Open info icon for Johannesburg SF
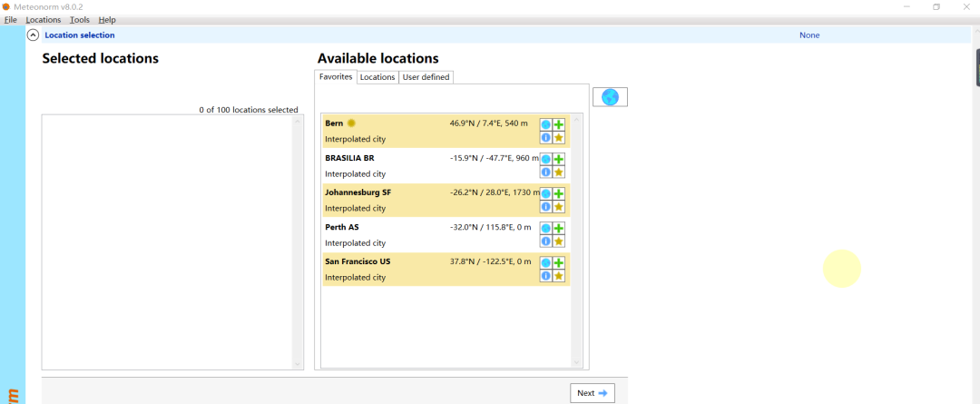 pyautogui.click(x=546, y=206)
